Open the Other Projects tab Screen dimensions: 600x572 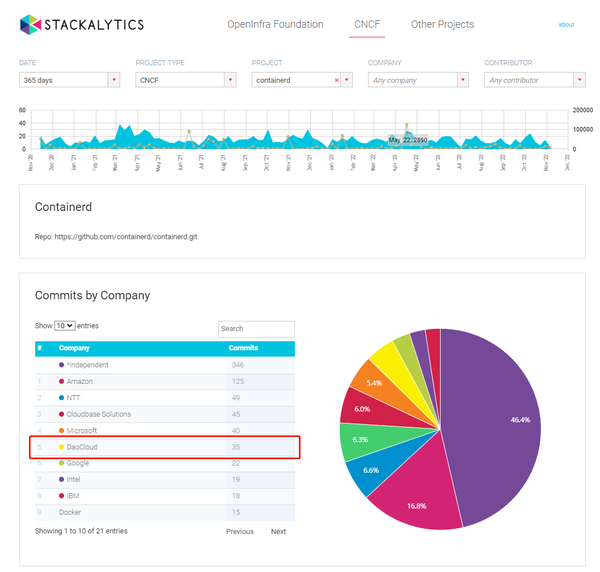pos(442,24)
